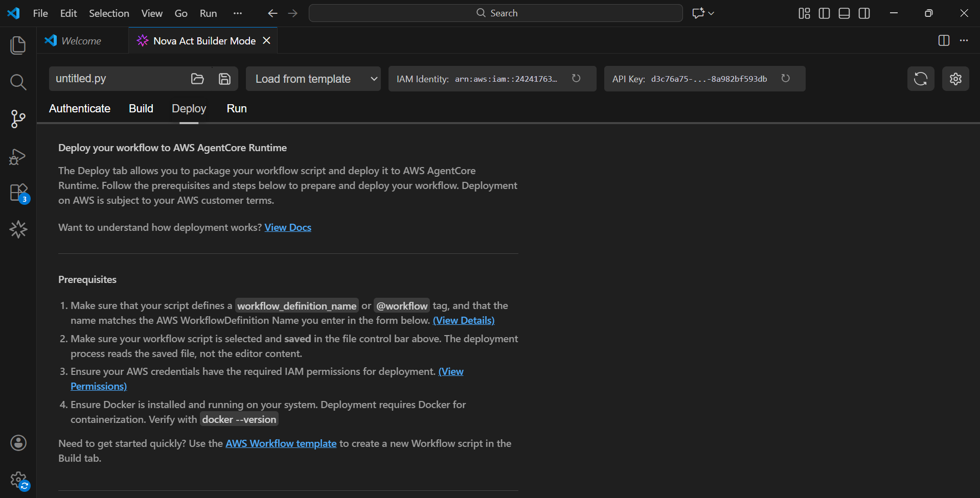Open the Explorer in the activity bar
980x498 pixels.
[x=18, y=45]
